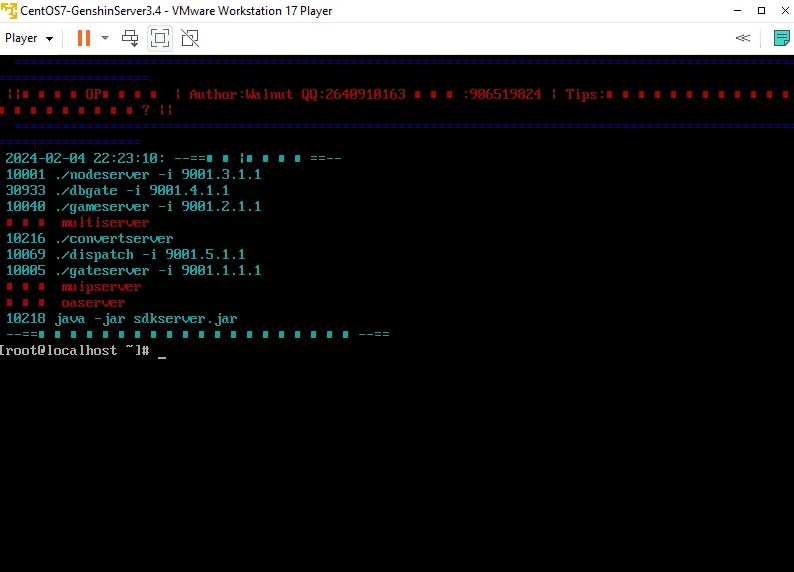This screenshot has height=572, width=794.
Task: Collapse toolbar with double chevron icon
Action: click(743, 38)
